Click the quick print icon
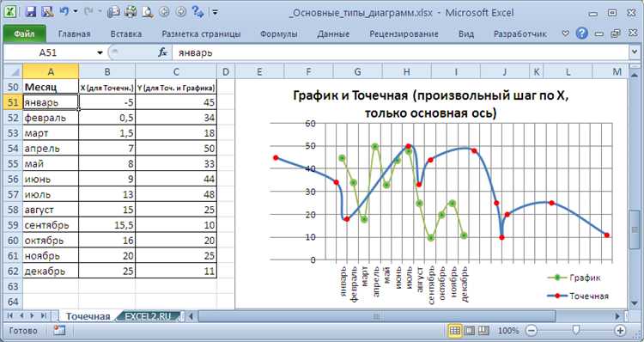The width and height of the screenshot is (644, 342). point(131,12)
